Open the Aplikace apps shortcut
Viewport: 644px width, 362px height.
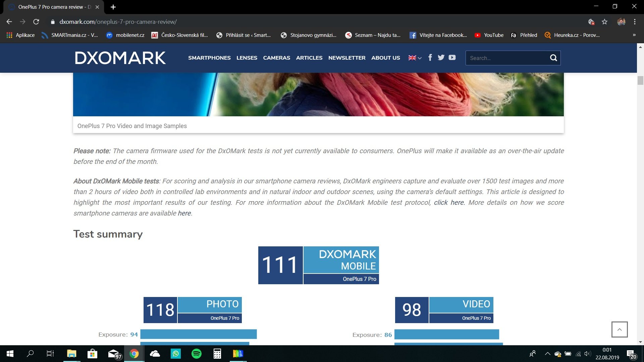click(x=20, y=35)
